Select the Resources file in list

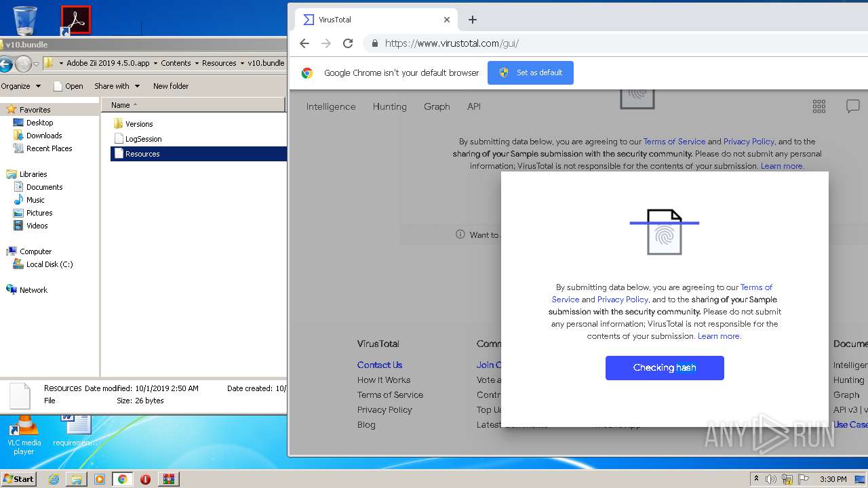point(198,154)
